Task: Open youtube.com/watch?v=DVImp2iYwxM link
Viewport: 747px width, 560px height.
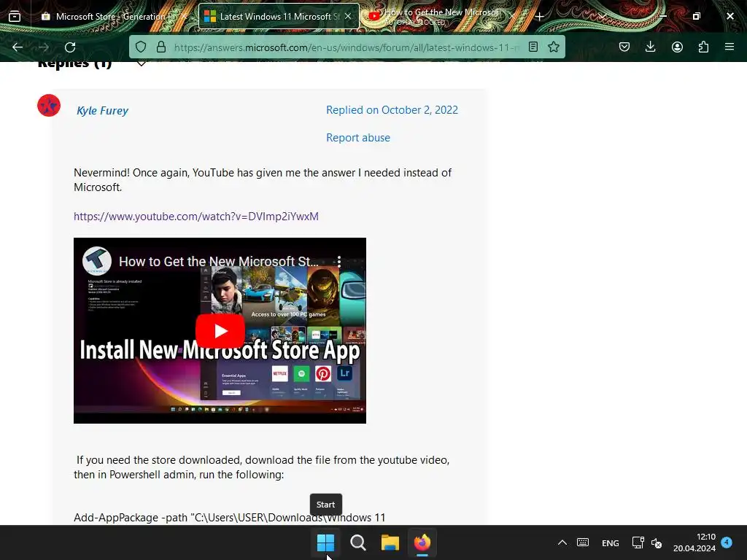Action: (x=196, y=216)
